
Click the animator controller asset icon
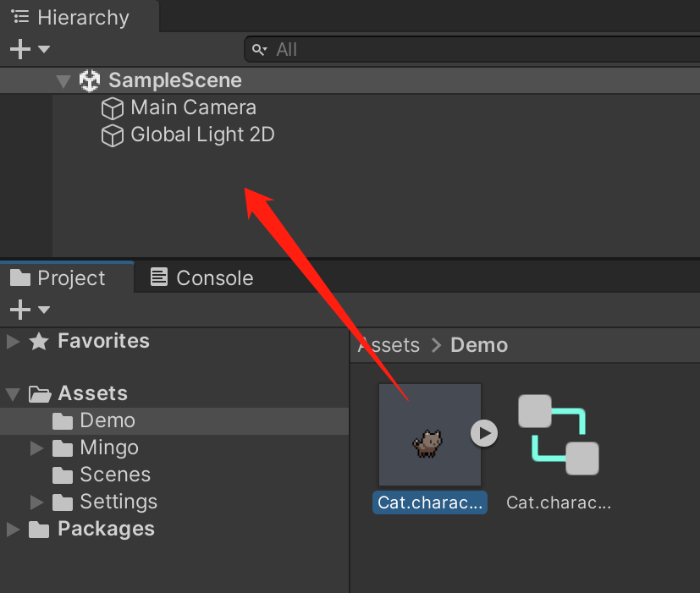(x=559, y=435)
